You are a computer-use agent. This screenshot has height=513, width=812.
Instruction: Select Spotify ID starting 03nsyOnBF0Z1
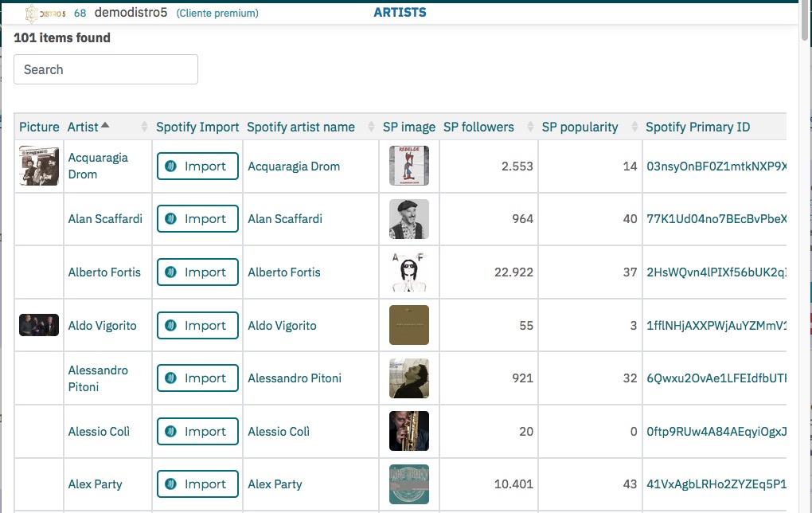tap(716, 166)
